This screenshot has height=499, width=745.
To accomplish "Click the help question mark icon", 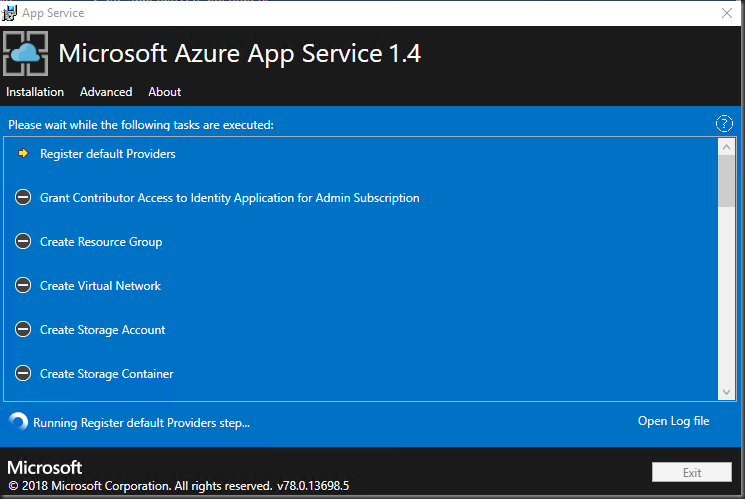I will (725, 124).
